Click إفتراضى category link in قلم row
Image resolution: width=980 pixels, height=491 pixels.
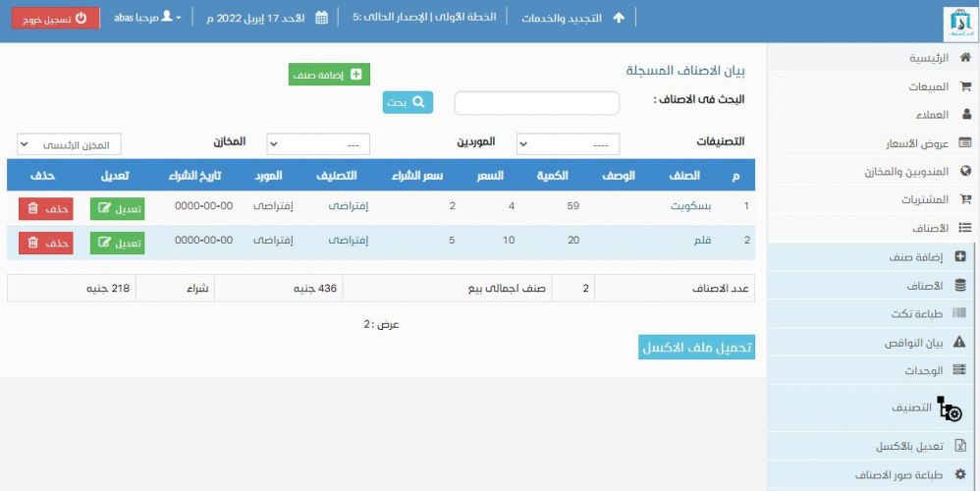coord(349,240)
